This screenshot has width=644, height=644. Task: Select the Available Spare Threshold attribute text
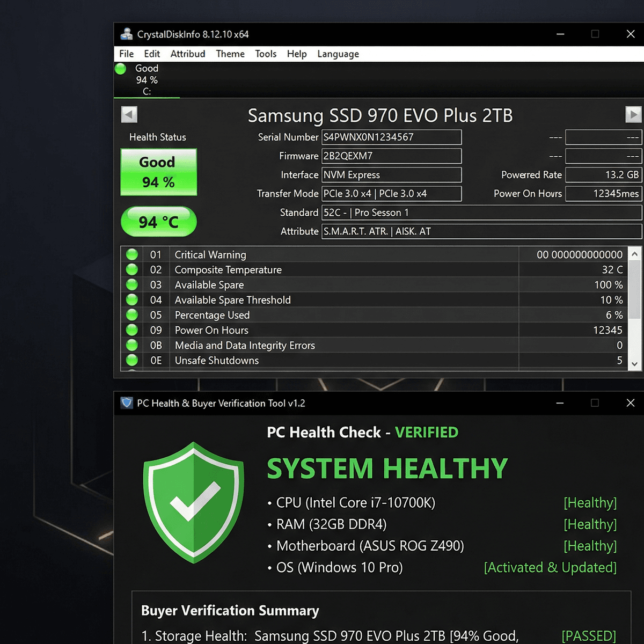[233, 300]
